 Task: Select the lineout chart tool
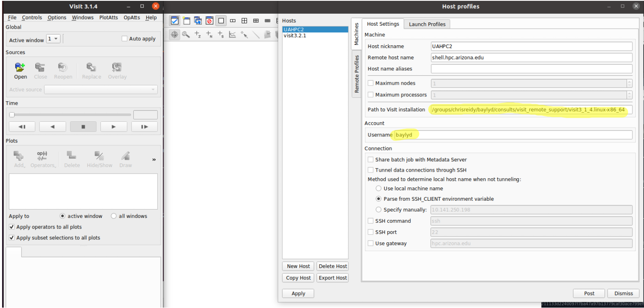pyautogui.click(x=233, y=35)
